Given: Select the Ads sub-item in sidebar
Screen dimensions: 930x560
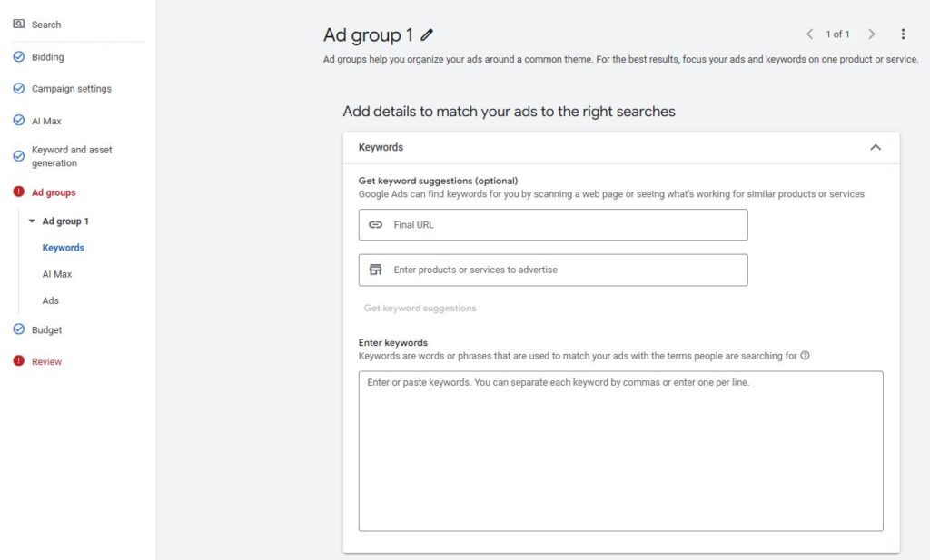Looking at the screenshot, I should [x=51, y=300].
